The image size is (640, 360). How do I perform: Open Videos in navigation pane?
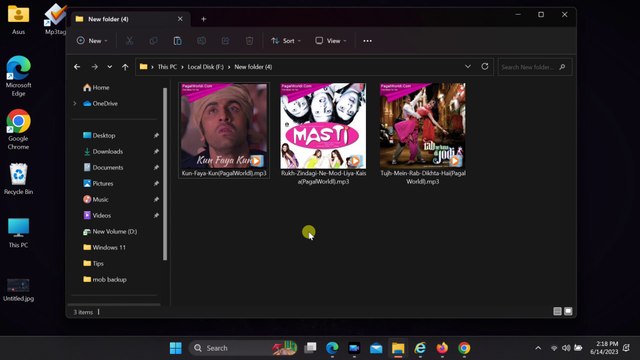(97, 215)
